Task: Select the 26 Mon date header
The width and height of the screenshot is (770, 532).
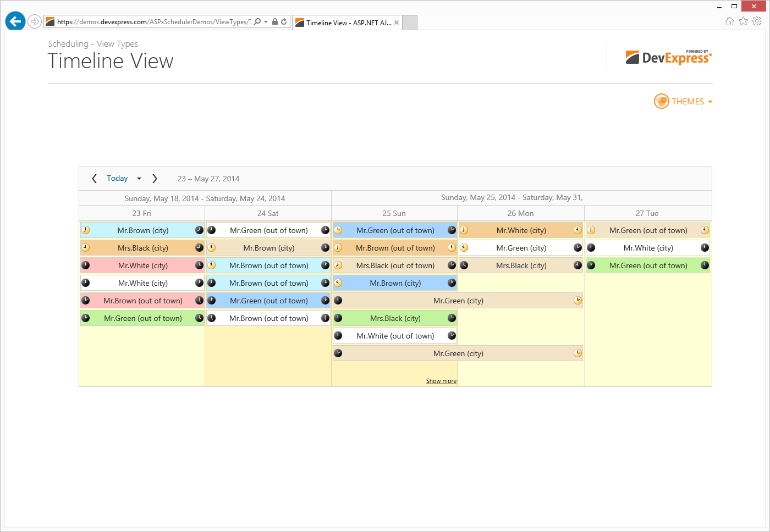Action: [520, 213]
